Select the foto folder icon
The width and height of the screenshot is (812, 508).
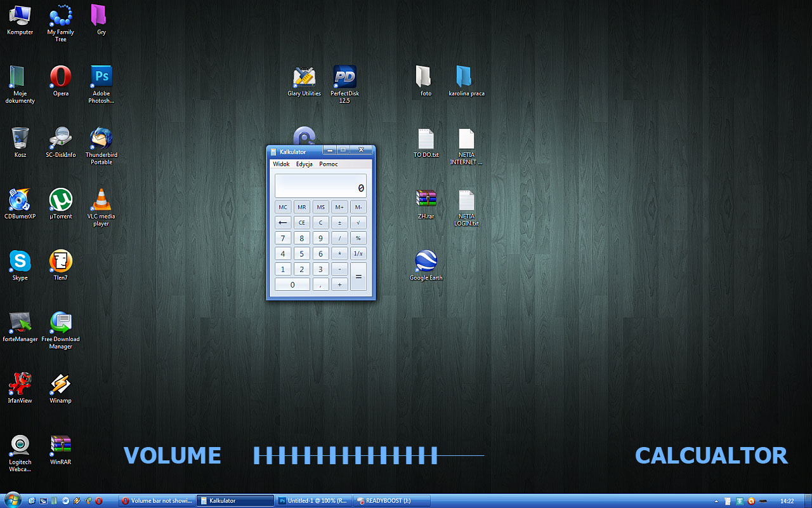426,81
